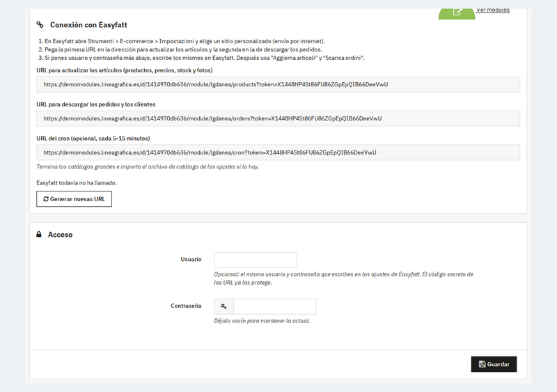The width and height of the screenshot is (557, 392).
Task: Click the Acceso section heading
Action: [x=61, y=235]
